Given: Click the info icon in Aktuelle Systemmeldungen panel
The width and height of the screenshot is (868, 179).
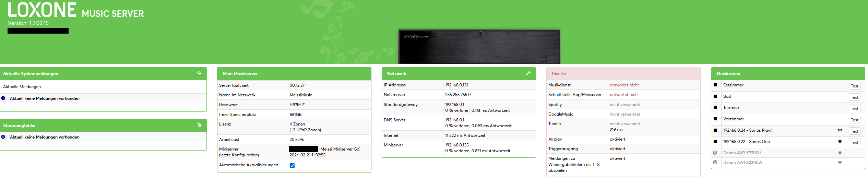Looking at the screenshot, I should (3, 98).
